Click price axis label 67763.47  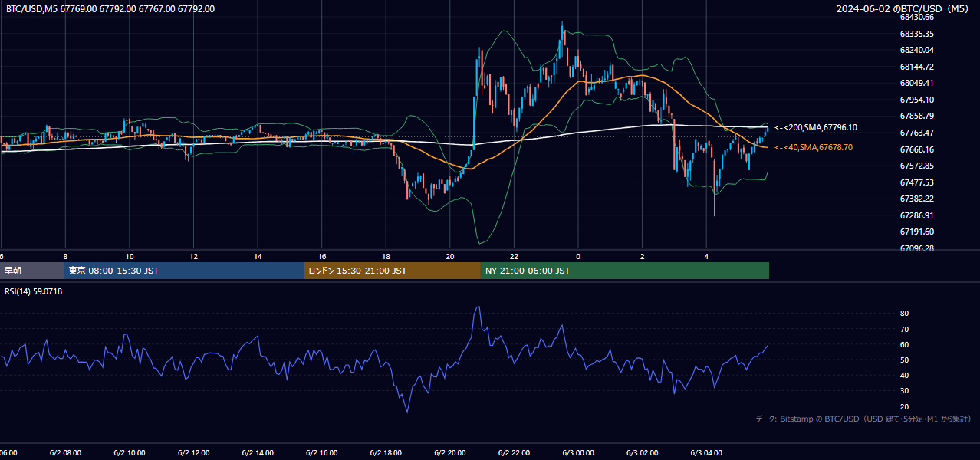(916, 133)
